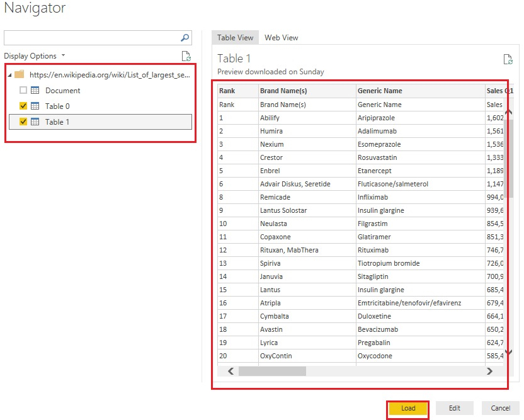This screenshot has height=420, width=524.
Task: Click the search magnifier icon
Action: tap(185, 38)
